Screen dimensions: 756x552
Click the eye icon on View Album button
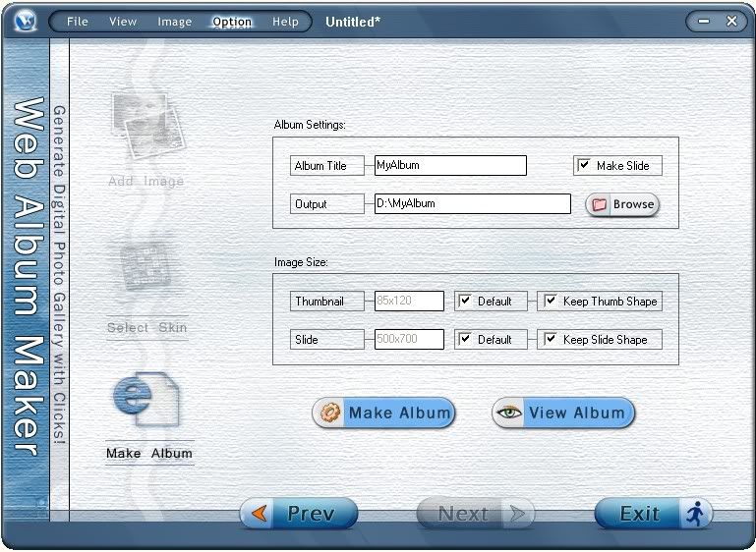(x=508, y=413)
